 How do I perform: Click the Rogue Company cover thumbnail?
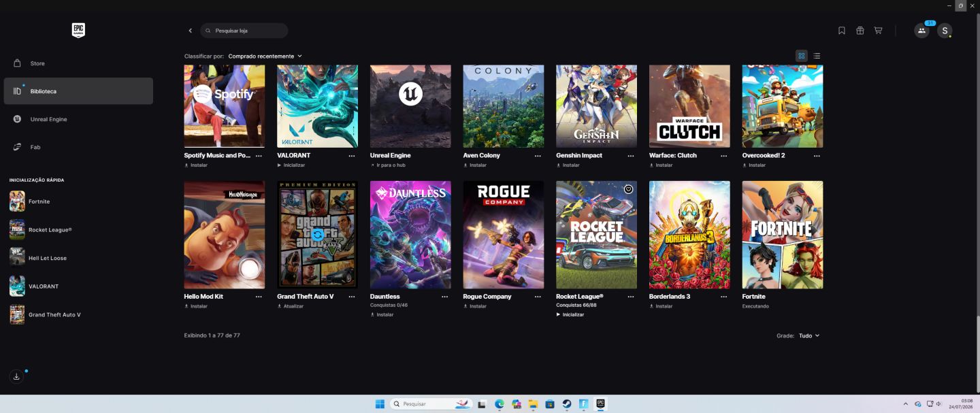[x=504, y=235]
